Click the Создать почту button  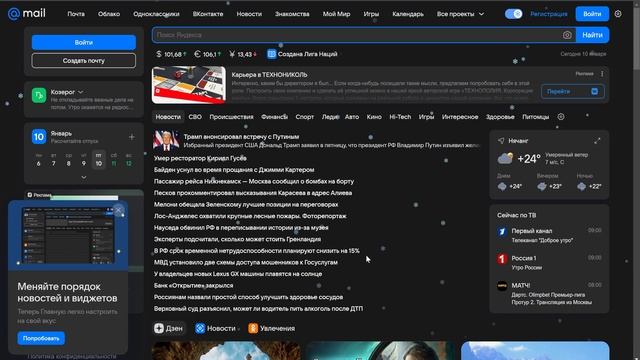click(84, 60)
